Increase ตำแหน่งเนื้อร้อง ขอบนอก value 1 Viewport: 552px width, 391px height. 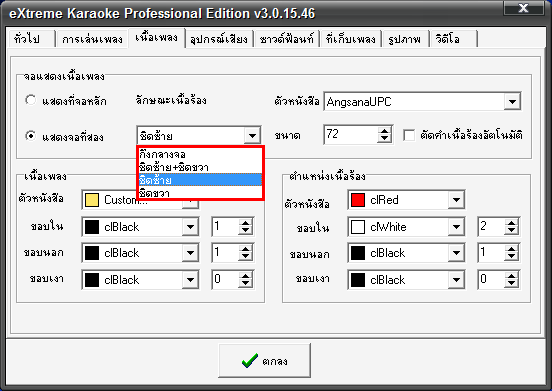click(511, 248)
